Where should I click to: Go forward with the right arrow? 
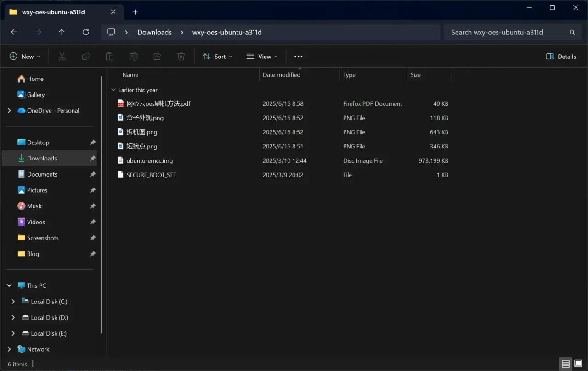tap(38, 32)
